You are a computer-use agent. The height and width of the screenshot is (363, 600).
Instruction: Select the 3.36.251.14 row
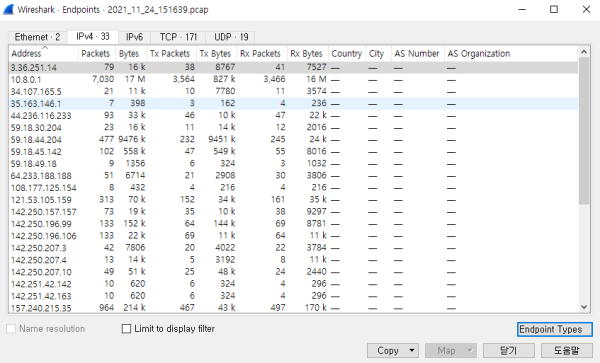[293, 67]
